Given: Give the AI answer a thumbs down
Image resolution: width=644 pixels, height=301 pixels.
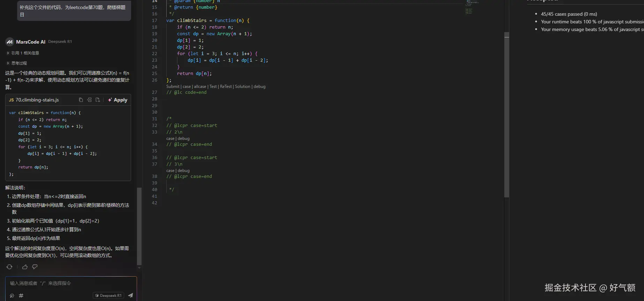Looking at the screenshot, I should 35,267.
